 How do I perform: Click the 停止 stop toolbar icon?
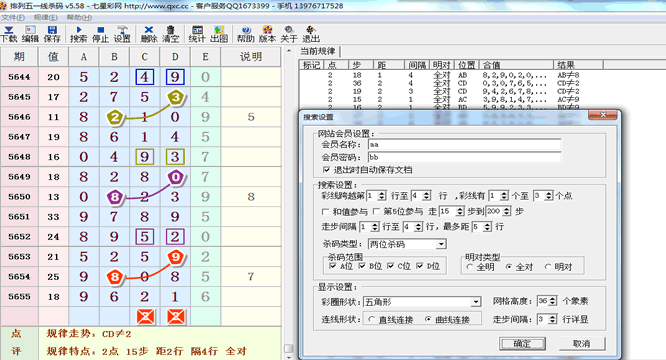101,34
